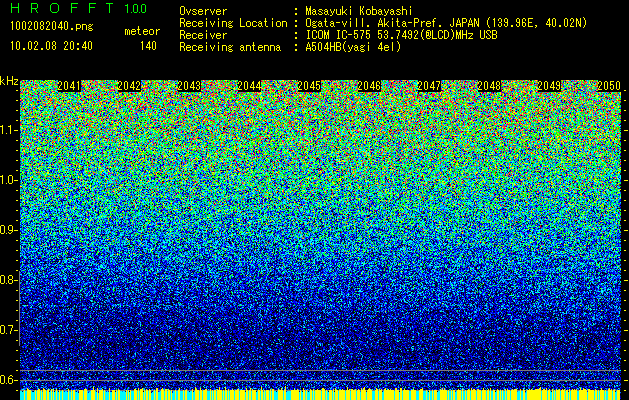
Task: Click the A504HB(yagi 4el) antenna text
Action: tap(353, 47)
